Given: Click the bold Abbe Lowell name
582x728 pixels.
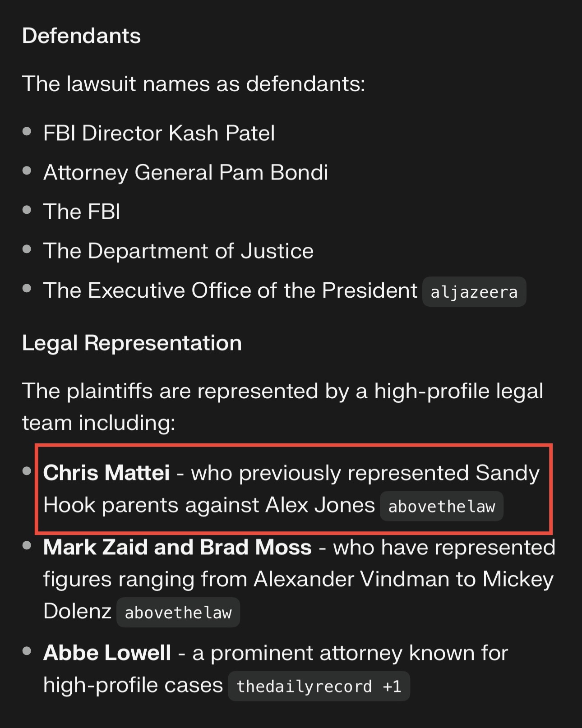Looking at the screenshot, I should (107, 653).
